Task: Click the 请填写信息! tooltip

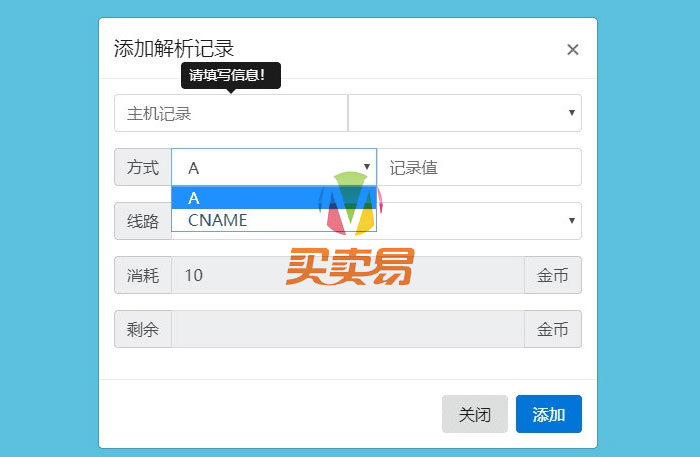Action: [x=231, y=75]
